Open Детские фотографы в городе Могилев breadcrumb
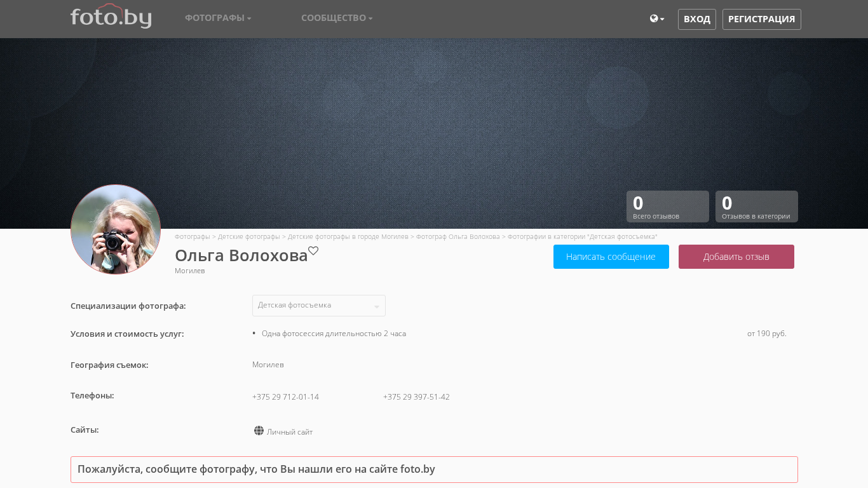The image size is (868, 488). pos(348,237)
